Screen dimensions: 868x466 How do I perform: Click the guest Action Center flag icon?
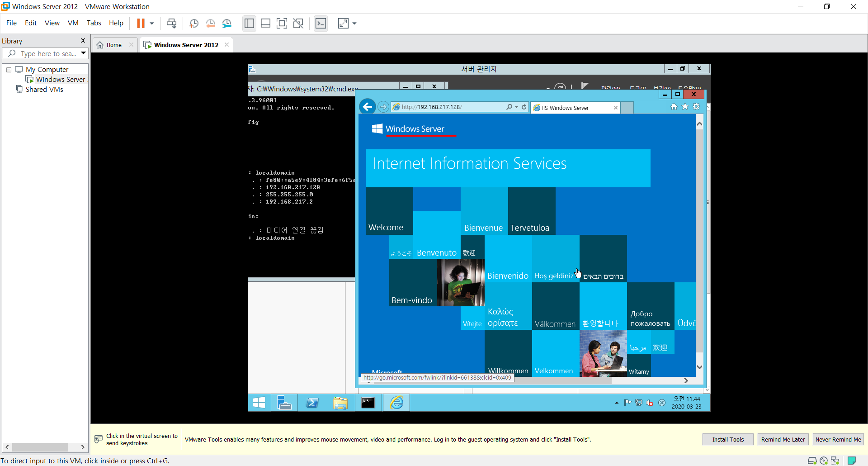point(627,403)
